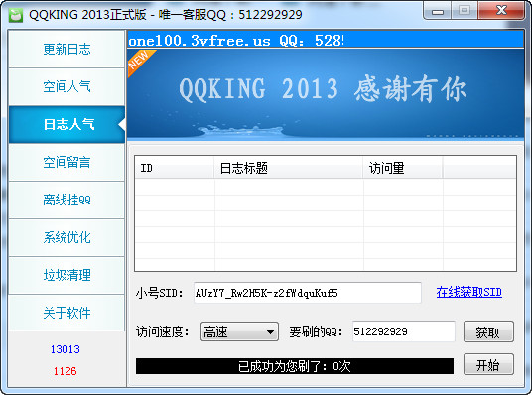The width and height of the screenshot is (532, 395).
Task: Open the 在线获取SID link
Action: tap(468, 292)
